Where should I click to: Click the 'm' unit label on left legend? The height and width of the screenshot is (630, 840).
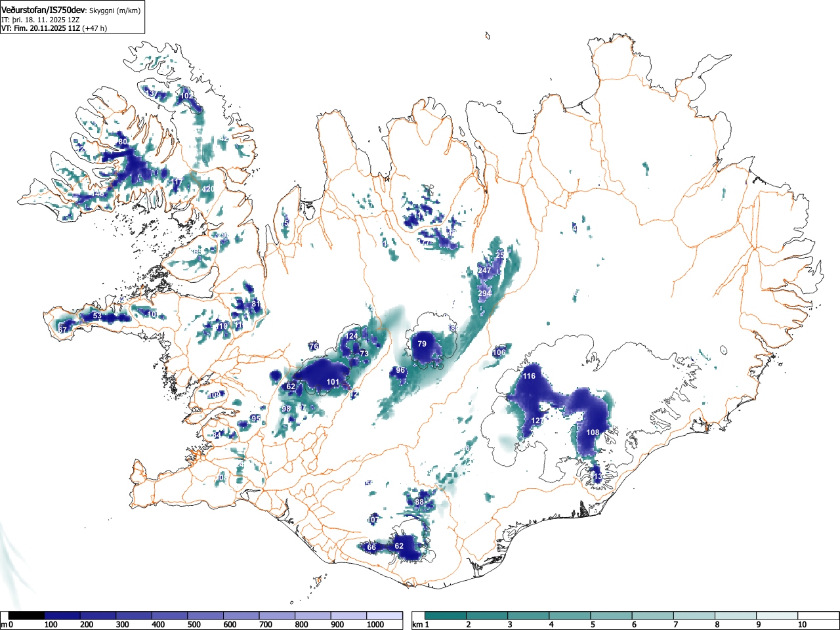4,625
